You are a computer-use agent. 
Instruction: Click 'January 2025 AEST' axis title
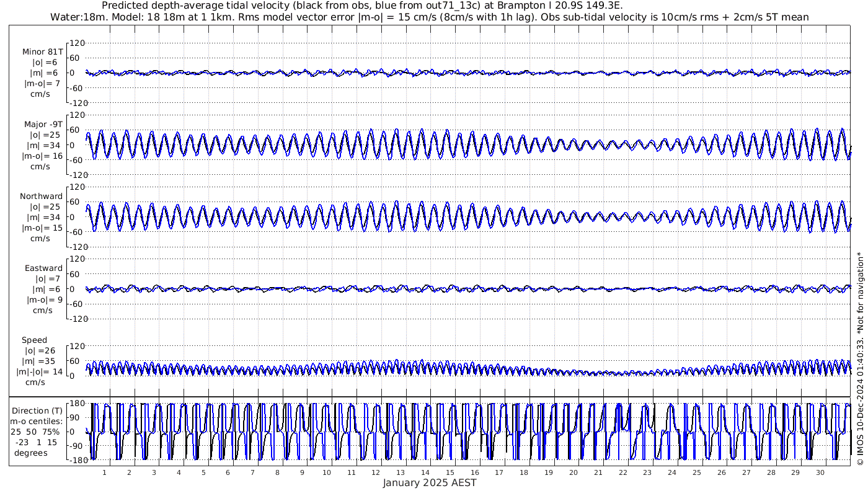click(430, 483)
